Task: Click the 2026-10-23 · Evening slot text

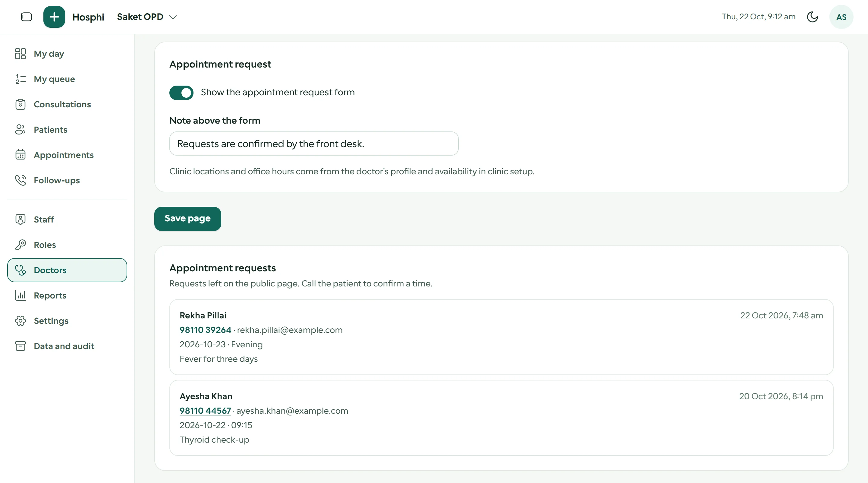Action: pos(221,344)
